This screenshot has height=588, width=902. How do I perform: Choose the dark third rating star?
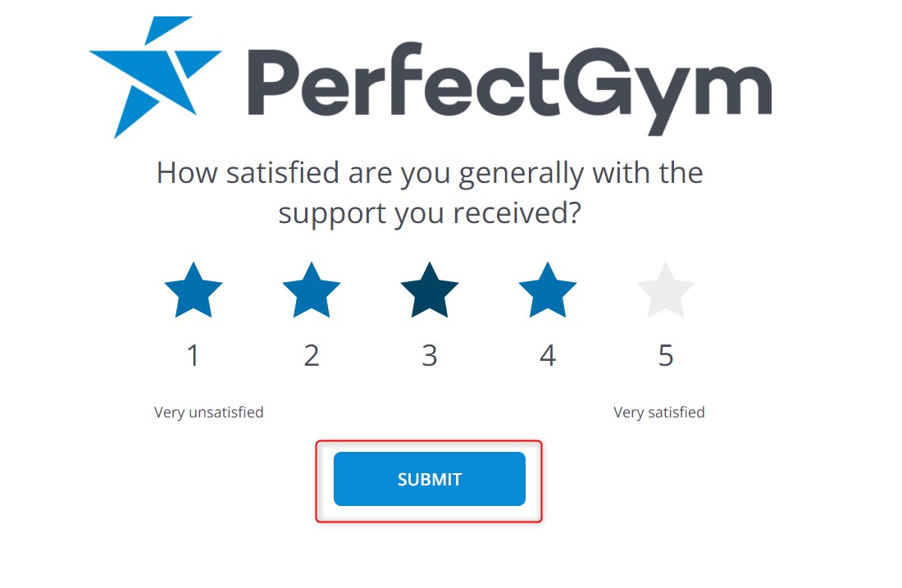(x=430, y=290)
